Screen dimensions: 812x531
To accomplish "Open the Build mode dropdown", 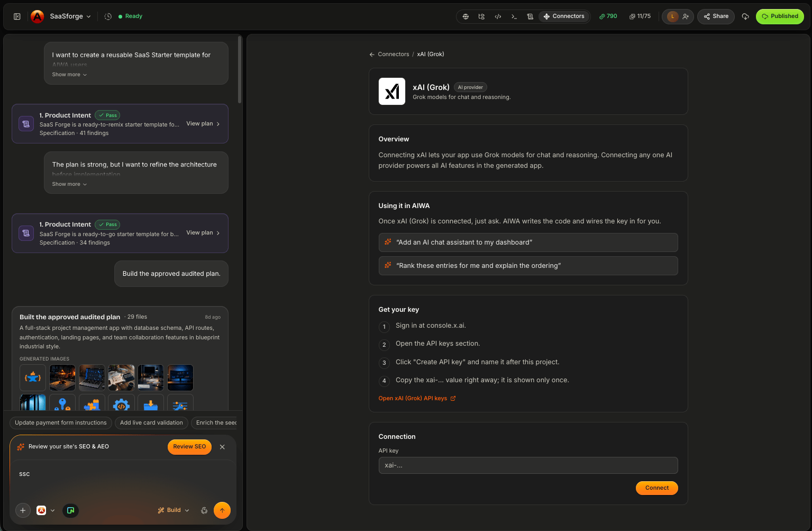I will tap(174, 510).
